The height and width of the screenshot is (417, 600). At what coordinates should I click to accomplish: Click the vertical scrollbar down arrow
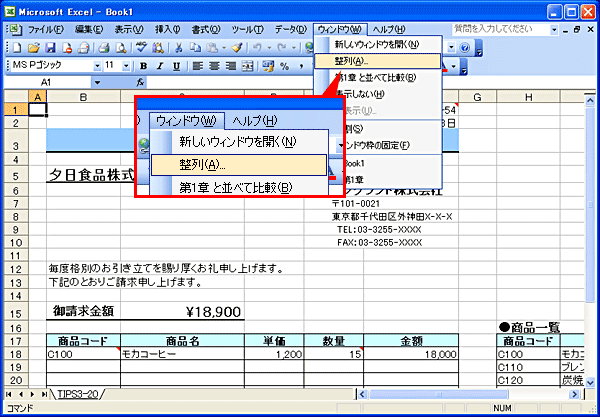click(590, 381)
